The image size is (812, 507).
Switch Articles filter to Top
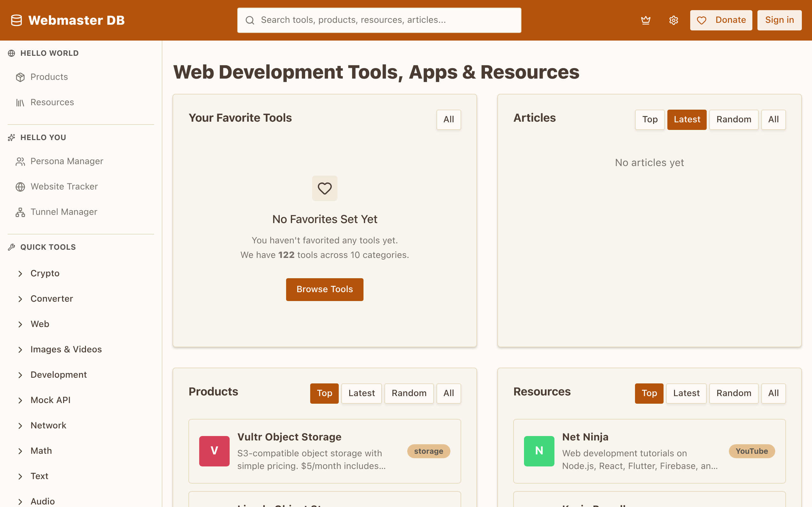[x=649, y=119]
